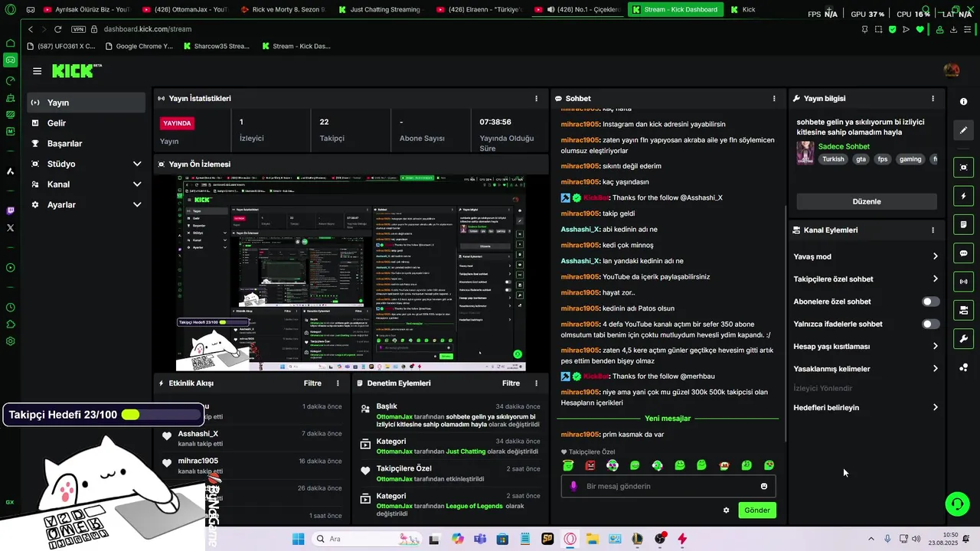980x551 pixels.
Task: Open Sadece Sohbet category link
Action: [844, 146]
